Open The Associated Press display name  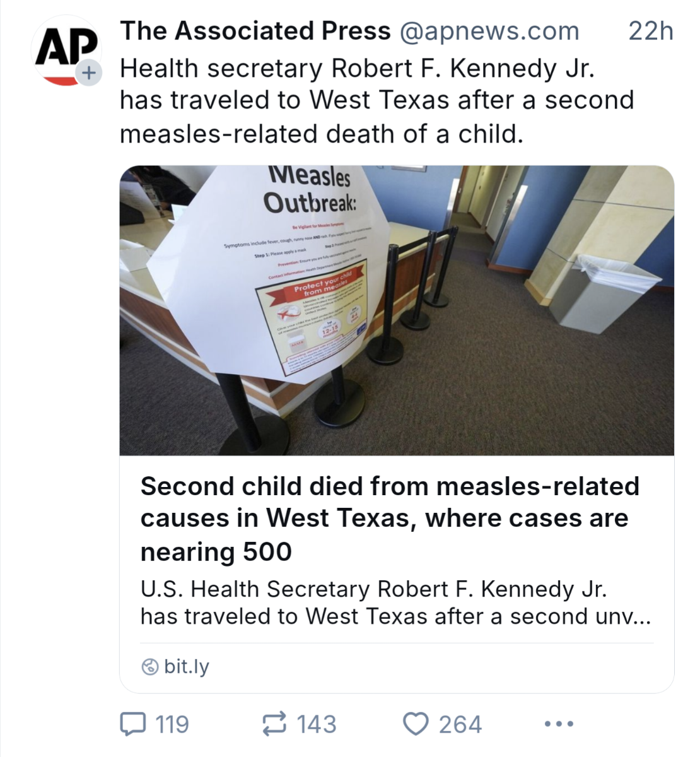pos(255,31)
